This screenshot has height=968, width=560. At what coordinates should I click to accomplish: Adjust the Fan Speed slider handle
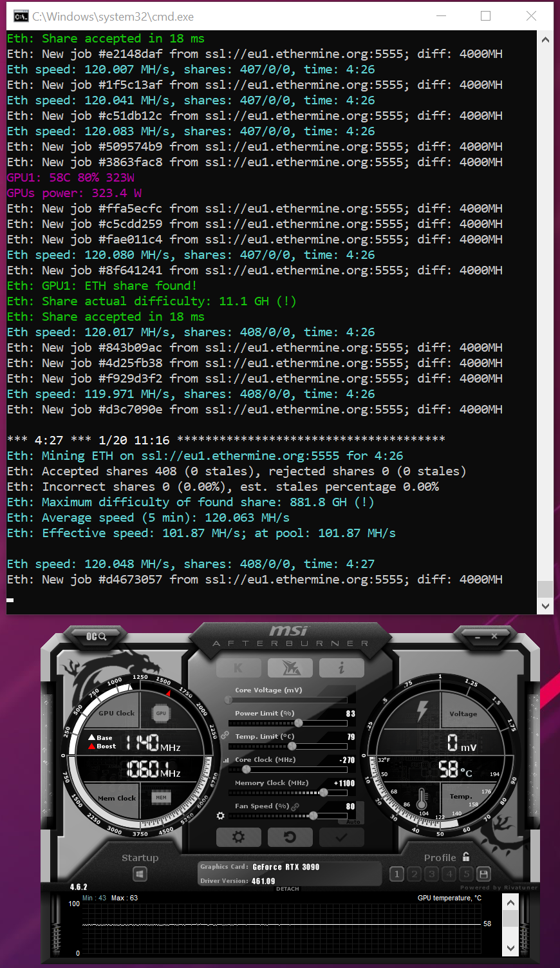tap(313, 815)
